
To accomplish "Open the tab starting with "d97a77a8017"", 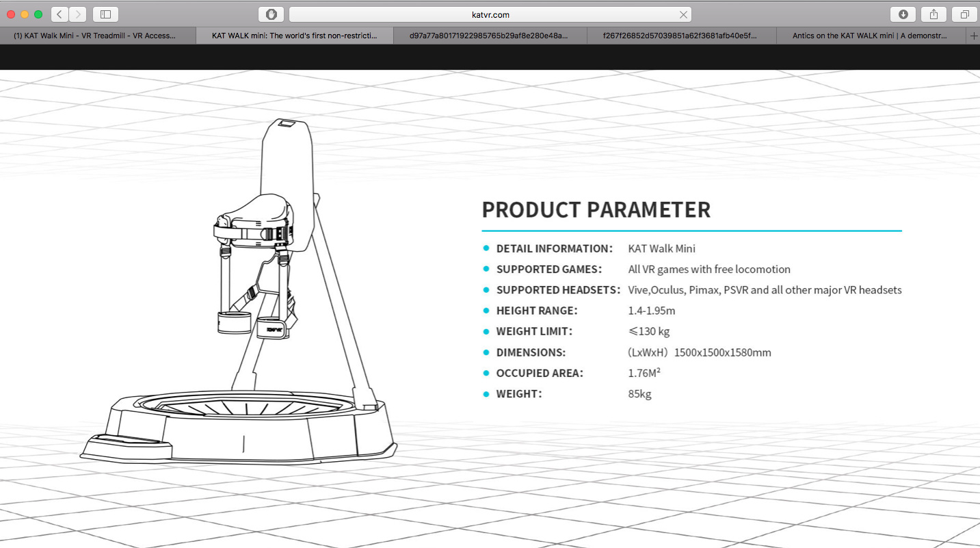I will point(489,36).
